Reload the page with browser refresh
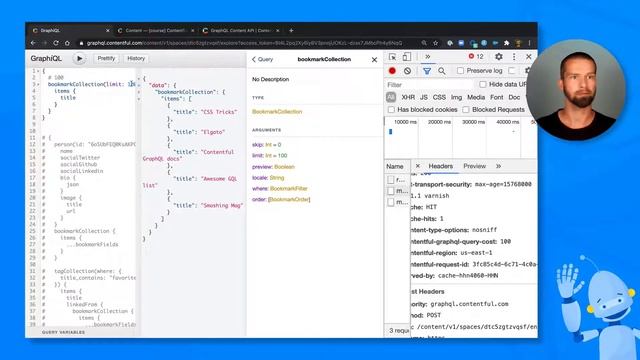640x360 pixels. point(56,43)
